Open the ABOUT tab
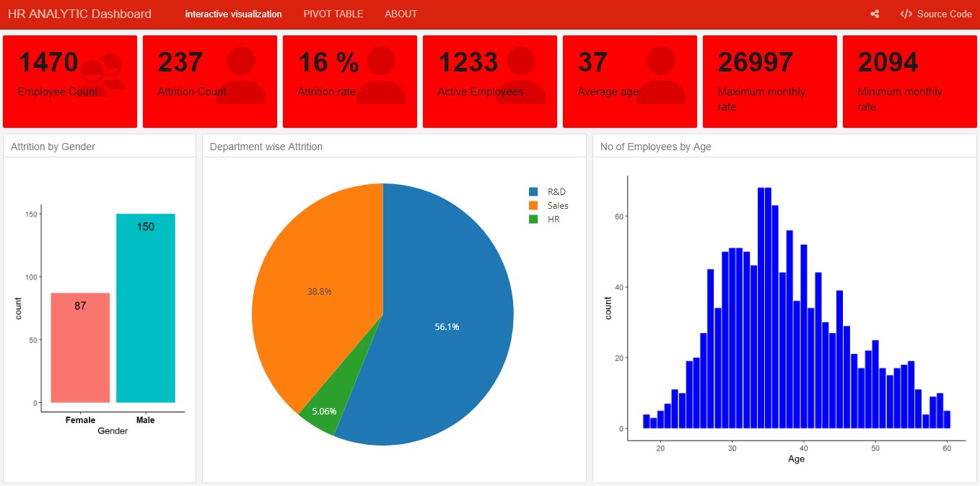This screenshot has width=980, height=486. click(x=401, y=14)
